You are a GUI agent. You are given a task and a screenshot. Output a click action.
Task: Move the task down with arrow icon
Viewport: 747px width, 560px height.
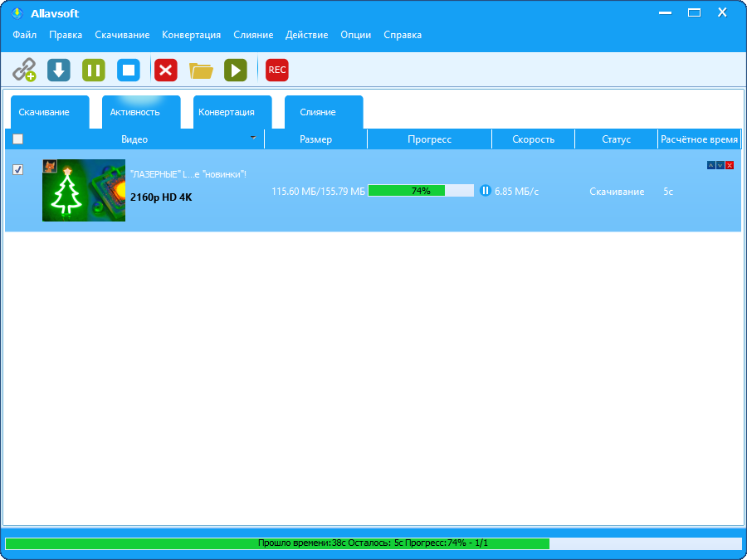click(x=720, y=165)
